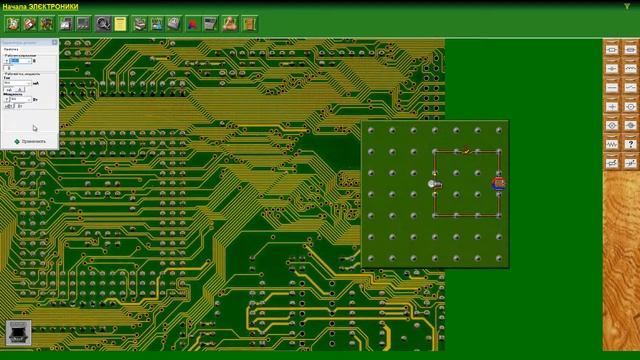
Task: Select the tab at top of parameters panel
Action: (11, 49)
